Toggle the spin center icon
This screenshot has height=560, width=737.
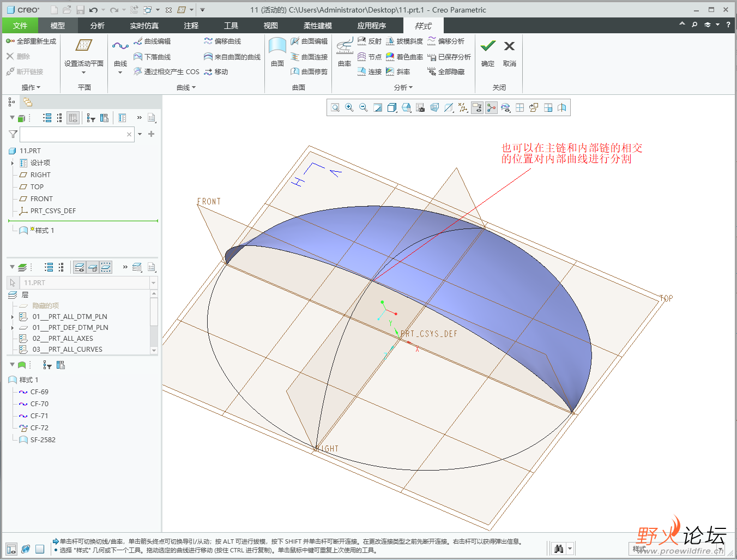tap(491, 107)
